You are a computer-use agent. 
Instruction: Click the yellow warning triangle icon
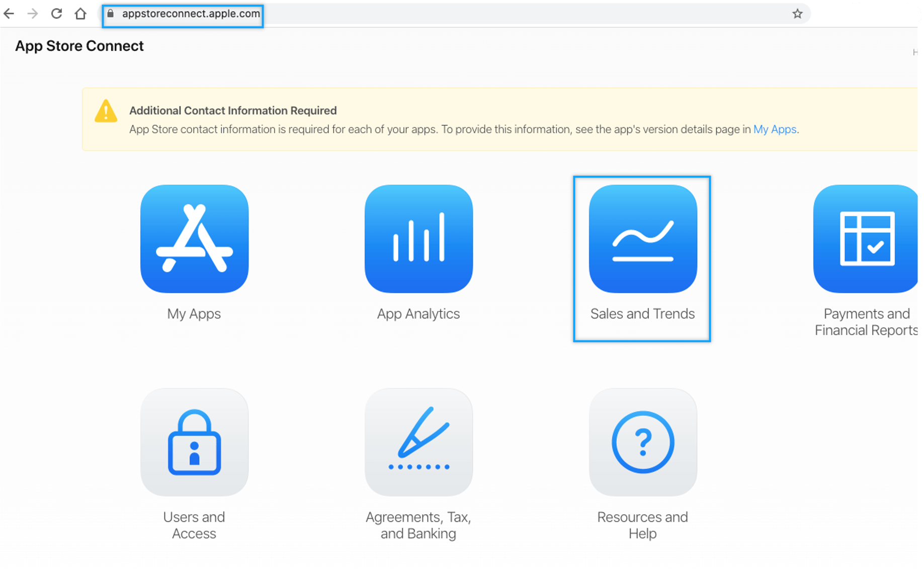pyautogui.click(x=106, y=111)
